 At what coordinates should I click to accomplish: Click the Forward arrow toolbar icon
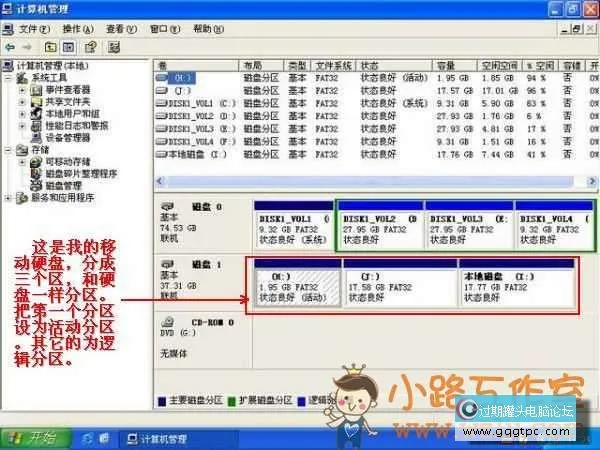coord(27,47)
